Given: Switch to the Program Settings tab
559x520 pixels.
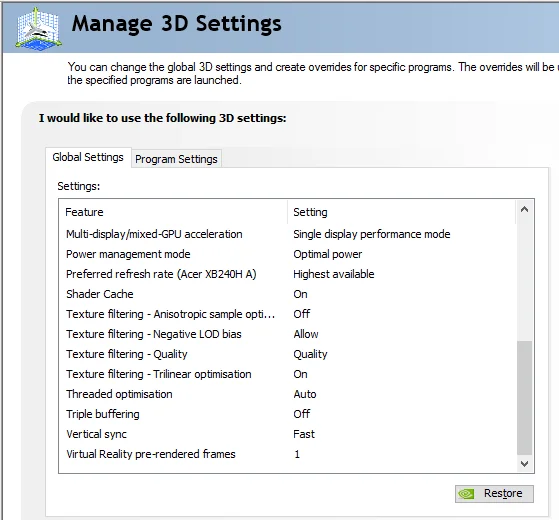Looking at the screenshot, I should pyautogui.click(x=176, y=159).
